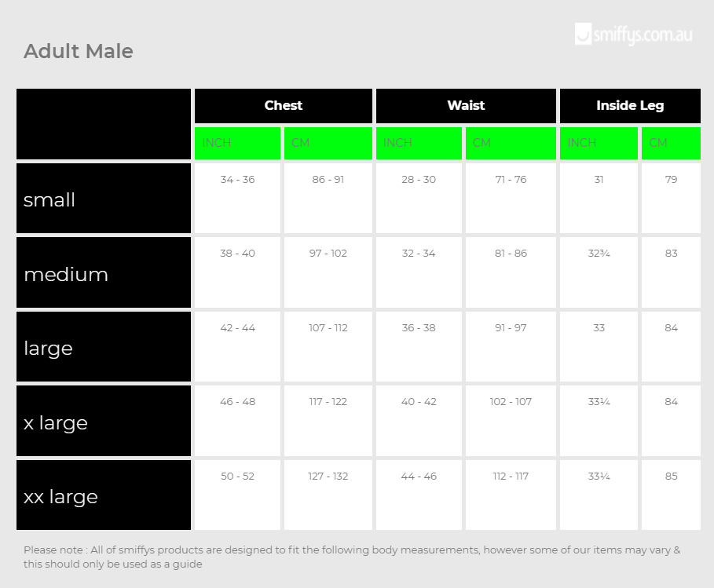Click the Adult Male heading
The image size is (714, 588).
point(79,51)
